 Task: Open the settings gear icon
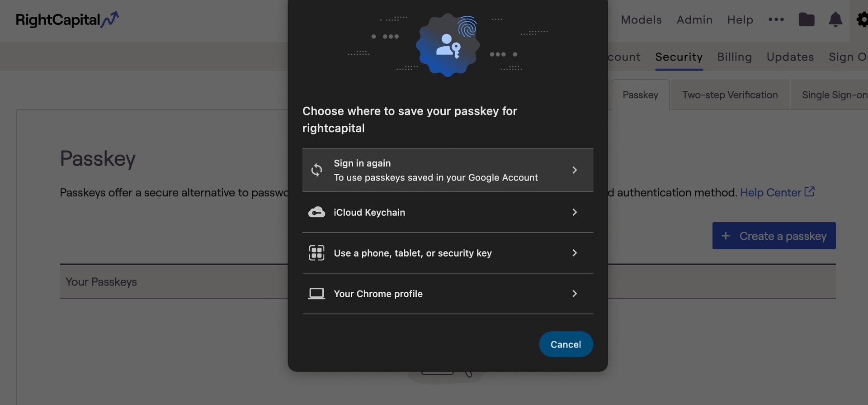[862, 20]
